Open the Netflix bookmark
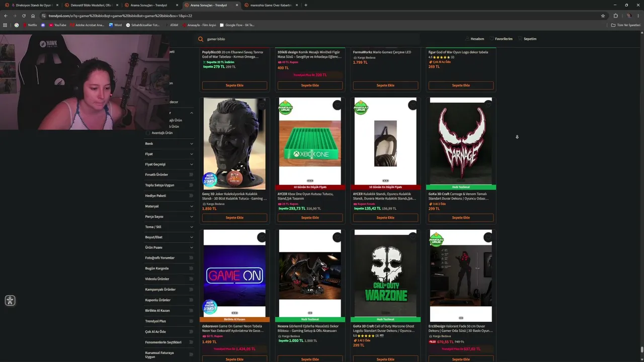644x362 pixels. [x=30, y=25]
